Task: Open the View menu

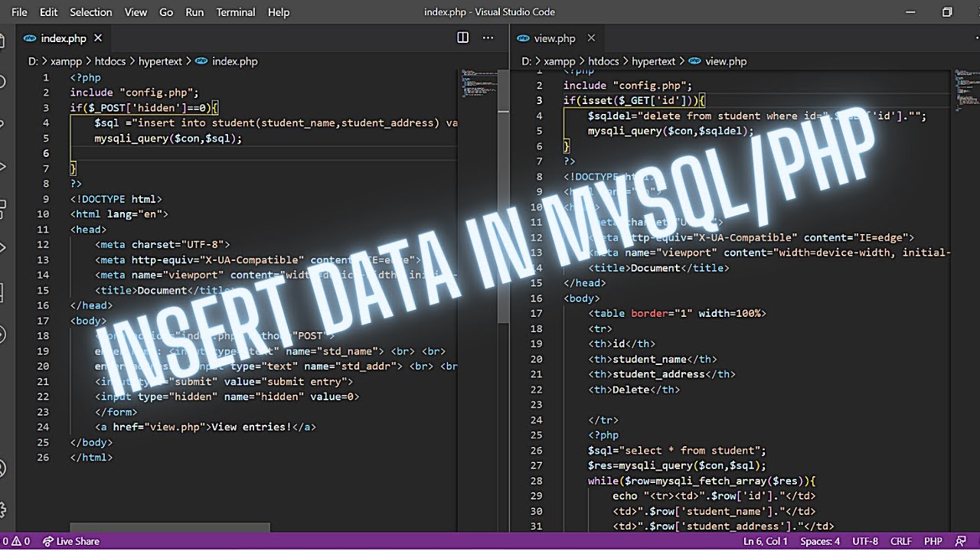Action: pos(136,12)
